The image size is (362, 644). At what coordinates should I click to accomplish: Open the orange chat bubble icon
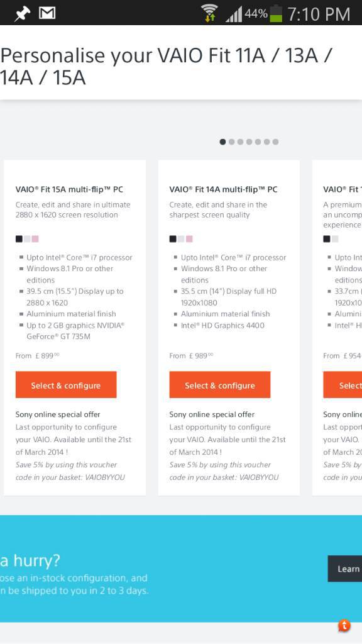344,626
